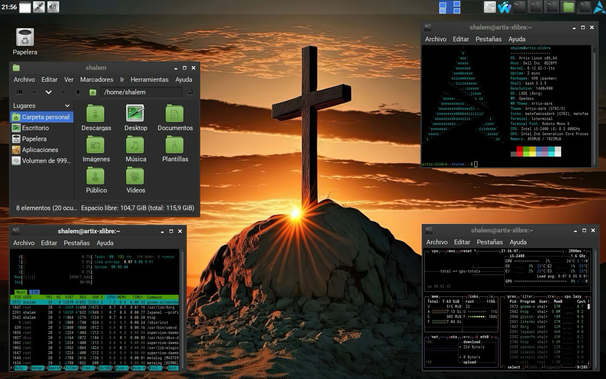Switch to the Main tab in htop
The image size is (606, 379).
pos(21,292)
